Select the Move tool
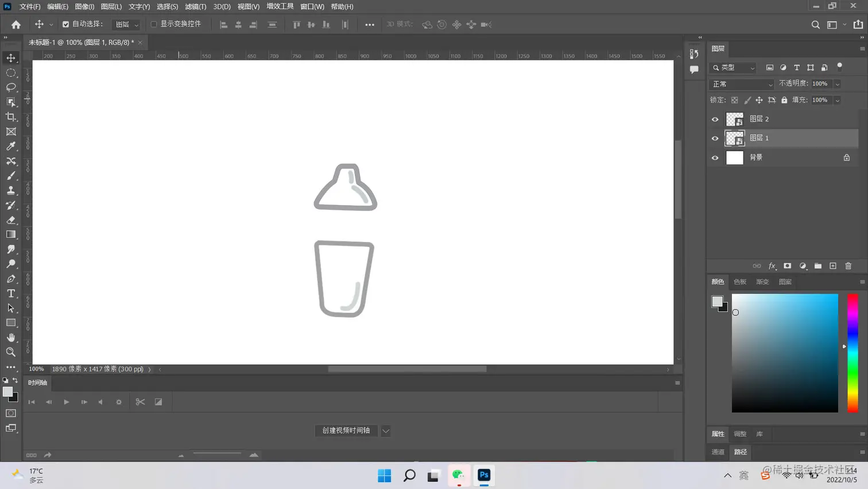This screenshot has height=489, width=868. tap(10, 57)
